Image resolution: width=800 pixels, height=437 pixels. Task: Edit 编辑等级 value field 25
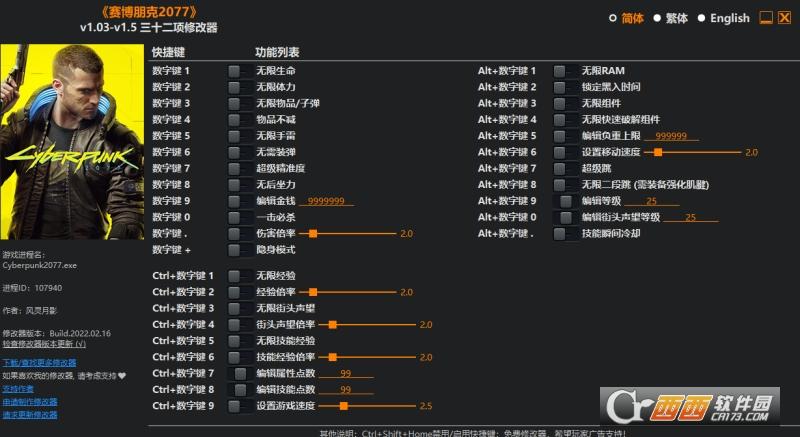point(652,201)
